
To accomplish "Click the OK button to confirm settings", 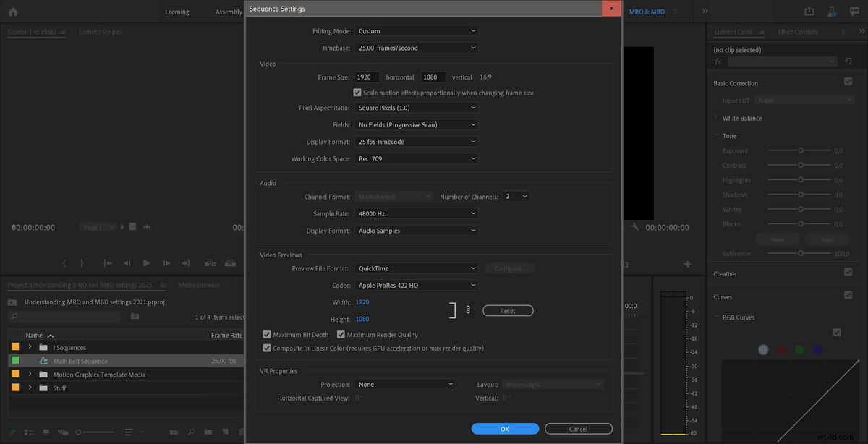I will [505, 428].
